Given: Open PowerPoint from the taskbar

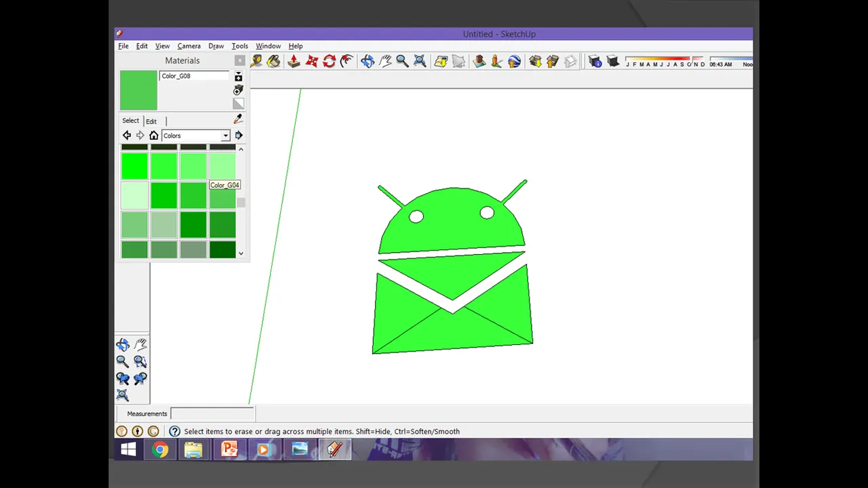Looking at the screenshot, I should [229, 449].
